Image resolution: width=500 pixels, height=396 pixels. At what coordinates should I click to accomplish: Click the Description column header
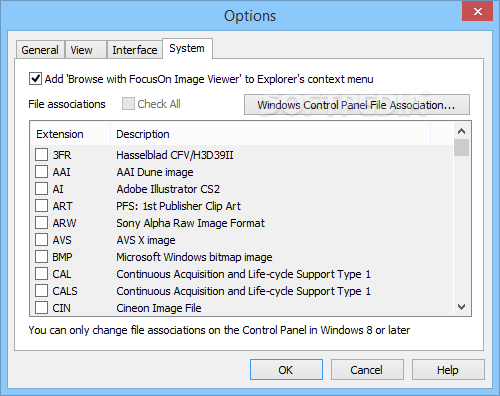[x=270, y=134]
